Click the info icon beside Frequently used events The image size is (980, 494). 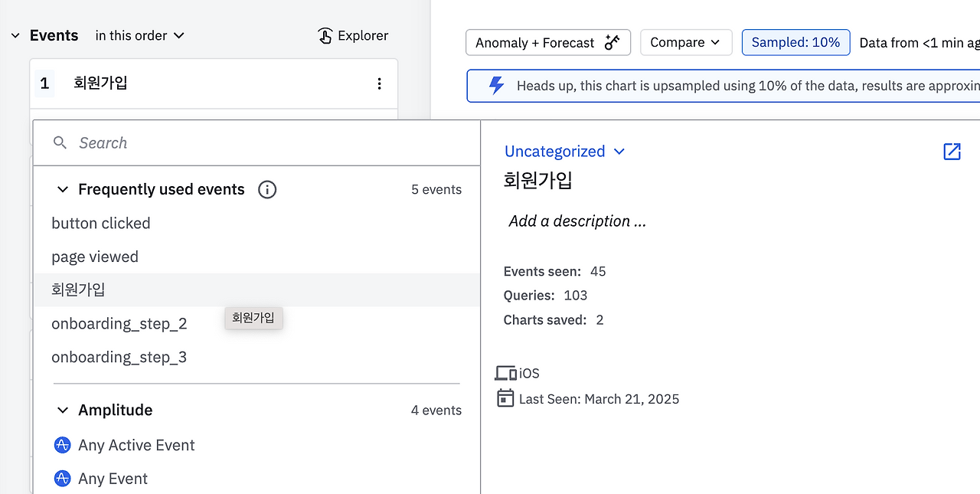click(x=266, y=190)
